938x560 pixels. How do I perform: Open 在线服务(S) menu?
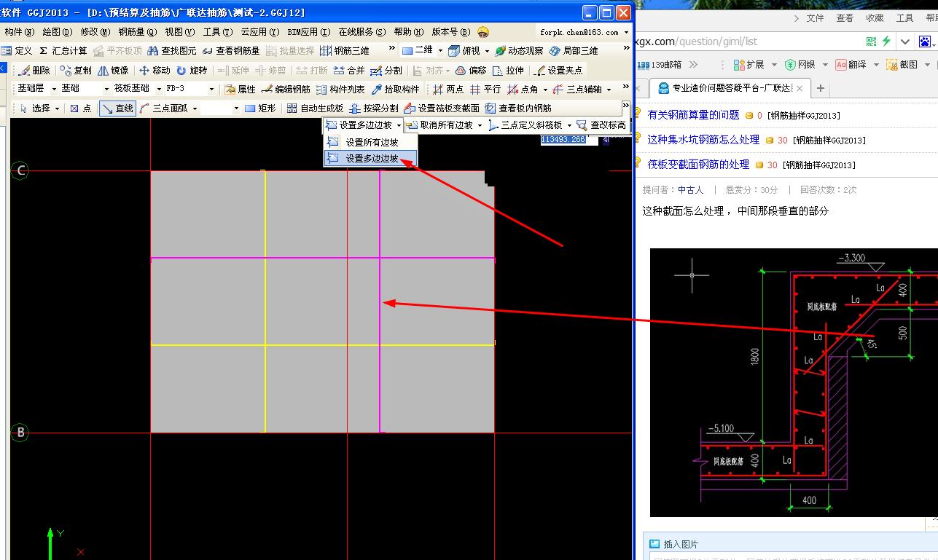tap(362, 32)
